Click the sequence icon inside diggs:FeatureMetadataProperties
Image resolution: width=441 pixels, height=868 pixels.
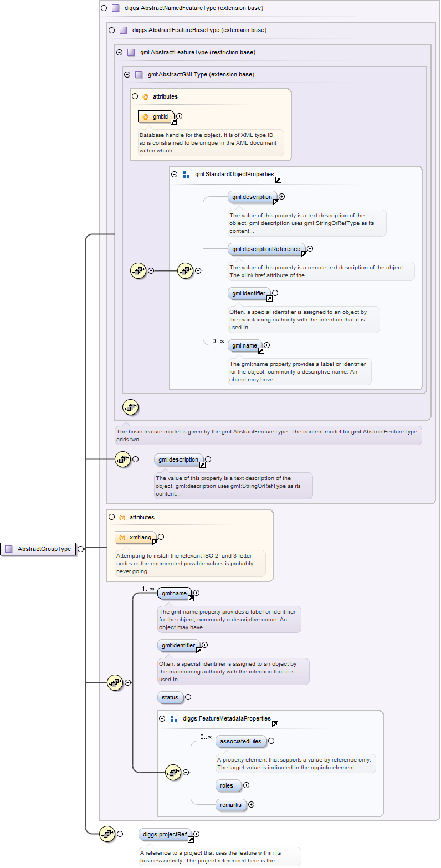(x=173, y=772)
